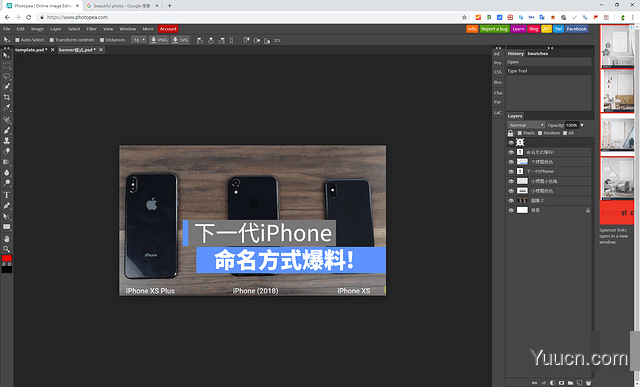Click the Report a bug button
Screen dimensions: 640x387
click(x=494, y=29)
